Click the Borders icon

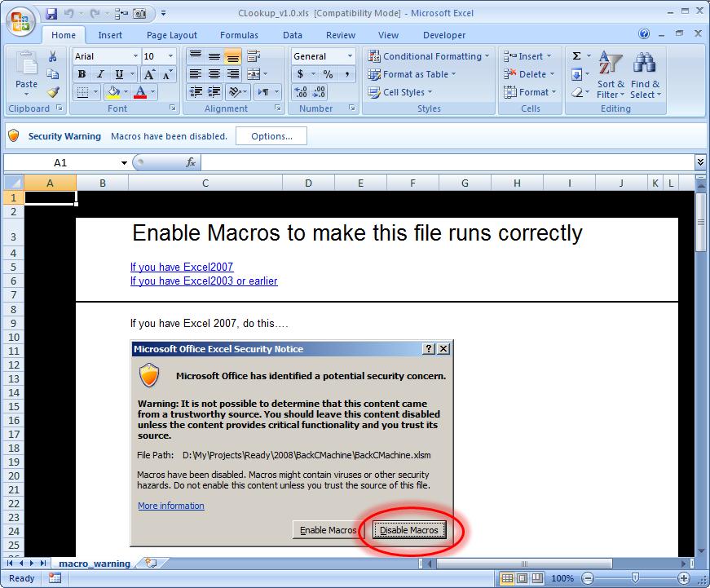click(x=82, y=92)
